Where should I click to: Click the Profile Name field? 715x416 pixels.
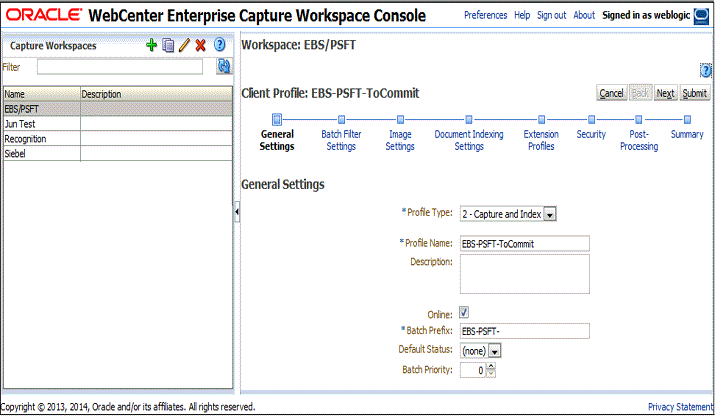click(524, 244)
